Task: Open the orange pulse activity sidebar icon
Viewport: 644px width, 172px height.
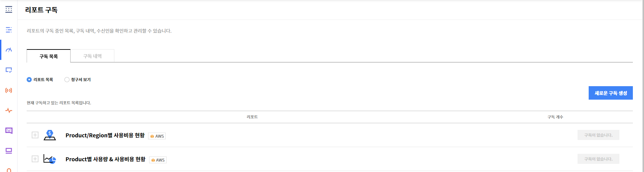Action: [9, 110]
